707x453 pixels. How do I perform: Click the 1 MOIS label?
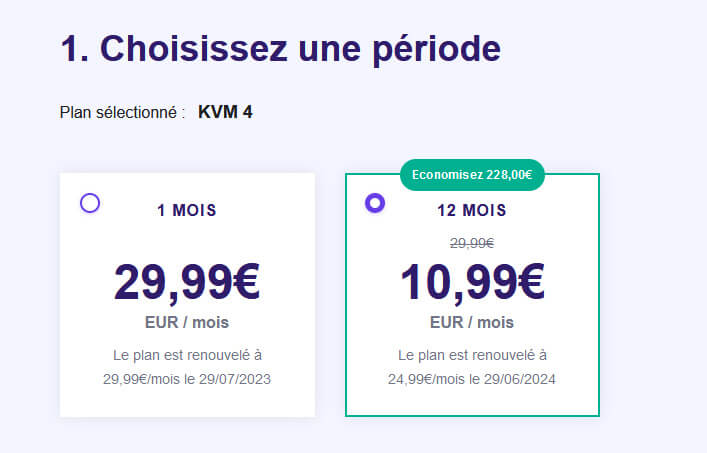click(x=187, y=210)
